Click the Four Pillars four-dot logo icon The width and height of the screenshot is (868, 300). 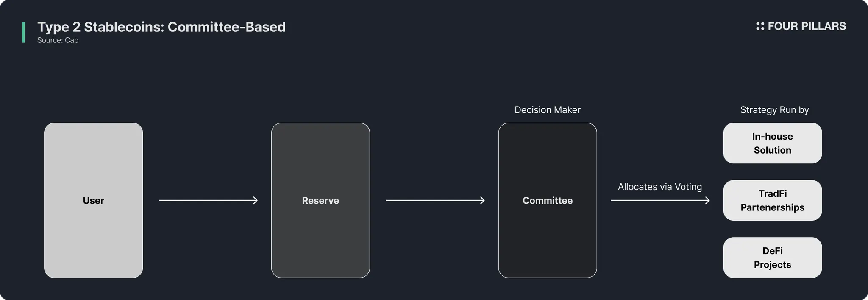760,26
